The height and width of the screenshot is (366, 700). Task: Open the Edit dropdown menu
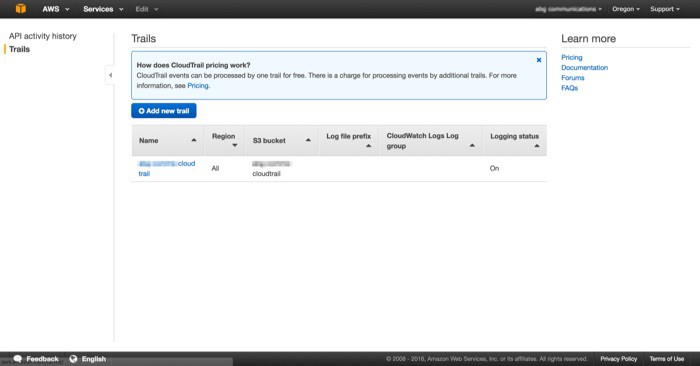147,9
